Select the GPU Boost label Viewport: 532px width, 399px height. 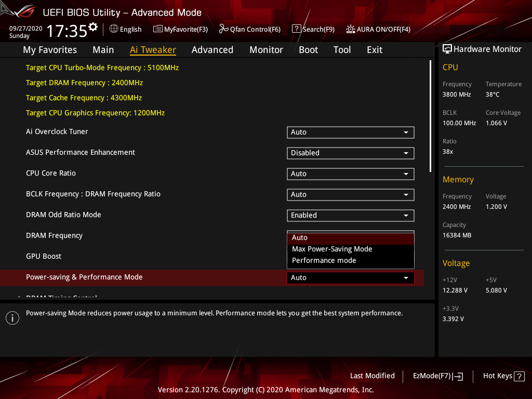coord(44,256)
